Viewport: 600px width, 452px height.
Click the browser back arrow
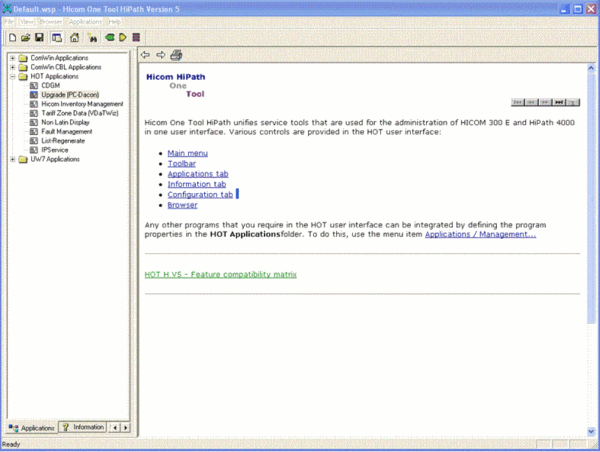coord(145,55)
